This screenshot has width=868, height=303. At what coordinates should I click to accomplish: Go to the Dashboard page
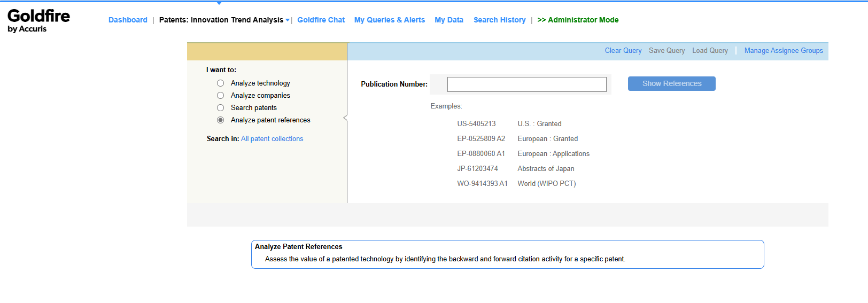click(x=128, y=20)
